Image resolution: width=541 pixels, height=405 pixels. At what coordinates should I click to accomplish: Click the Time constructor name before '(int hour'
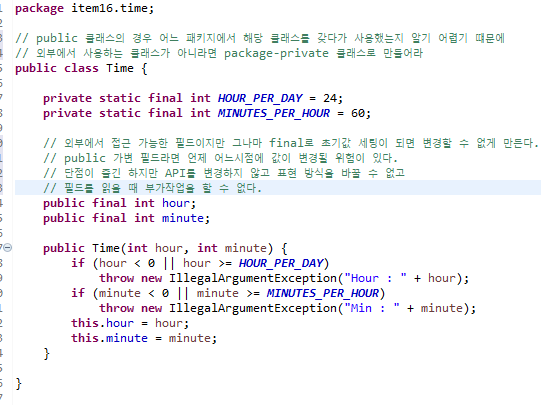[x=106, y=248]
